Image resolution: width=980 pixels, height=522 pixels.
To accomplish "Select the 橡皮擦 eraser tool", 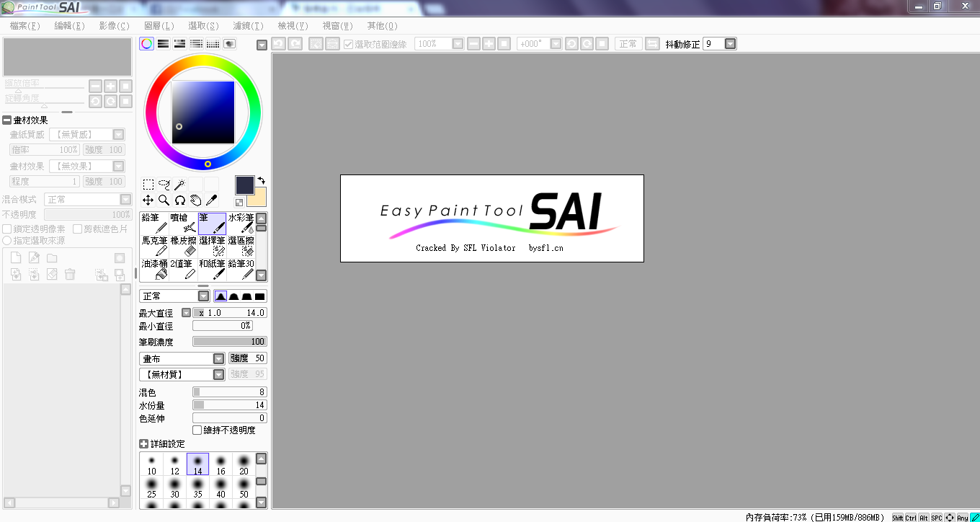I will [183, 246].
